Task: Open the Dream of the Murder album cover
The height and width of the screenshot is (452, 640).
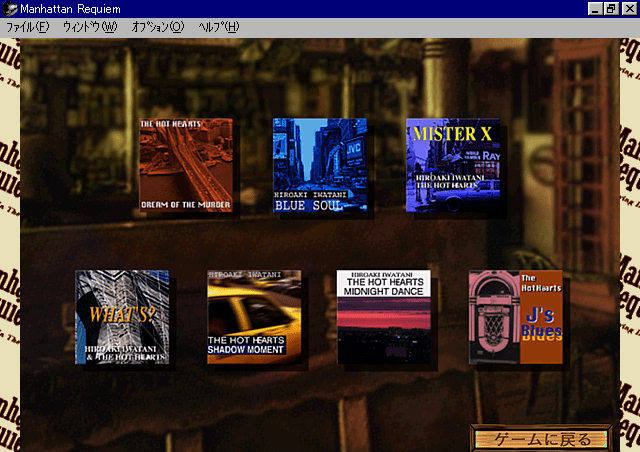Action: pos(186,165)
